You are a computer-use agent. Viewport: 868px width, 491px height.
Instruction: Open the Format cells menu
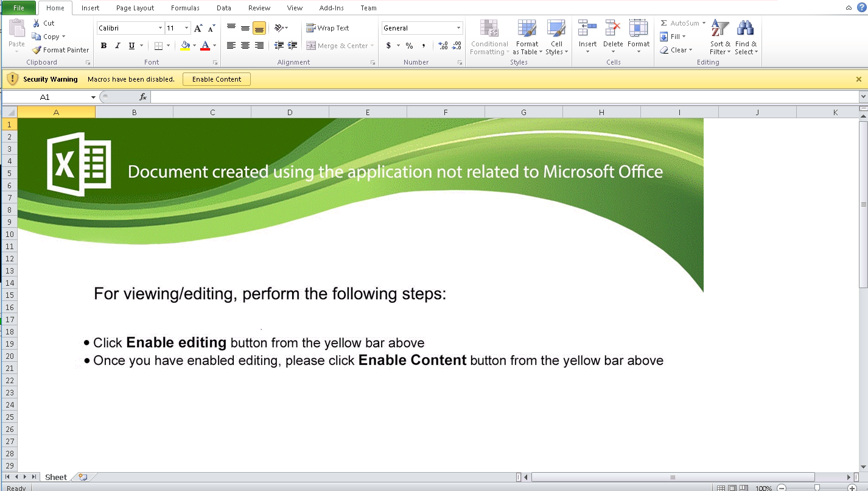pos(639,37)
